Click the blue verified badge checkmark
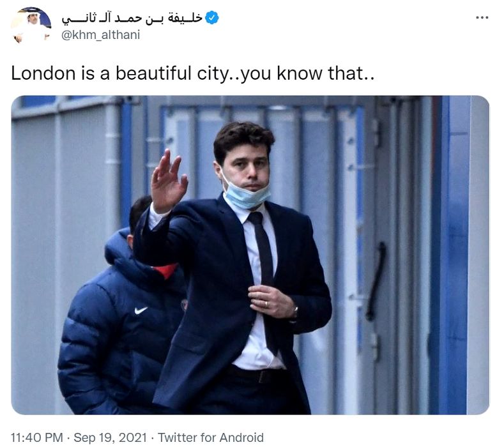The image size is (504, 447). point(211,18)
